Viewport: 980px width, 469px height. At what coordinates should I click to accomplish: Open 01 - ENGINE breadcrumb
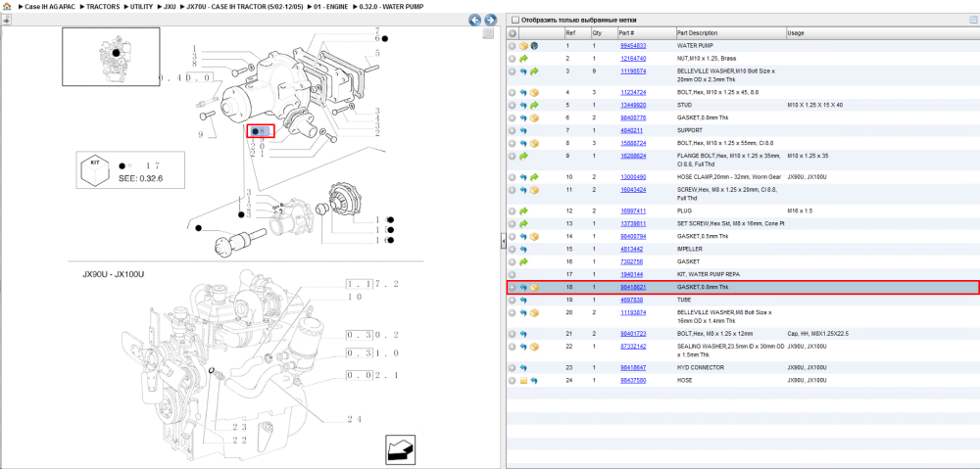[x=330, y=6]
